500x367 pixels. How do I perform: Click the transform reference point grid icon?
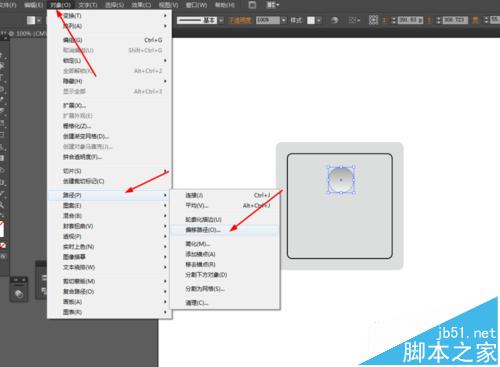pos(373,20)
